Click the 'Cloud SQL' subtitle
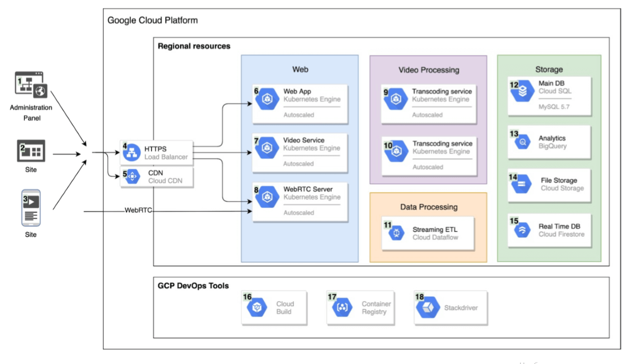Image resolution: width=636 pixels, height=364 pixels. (x=555, y=91)
